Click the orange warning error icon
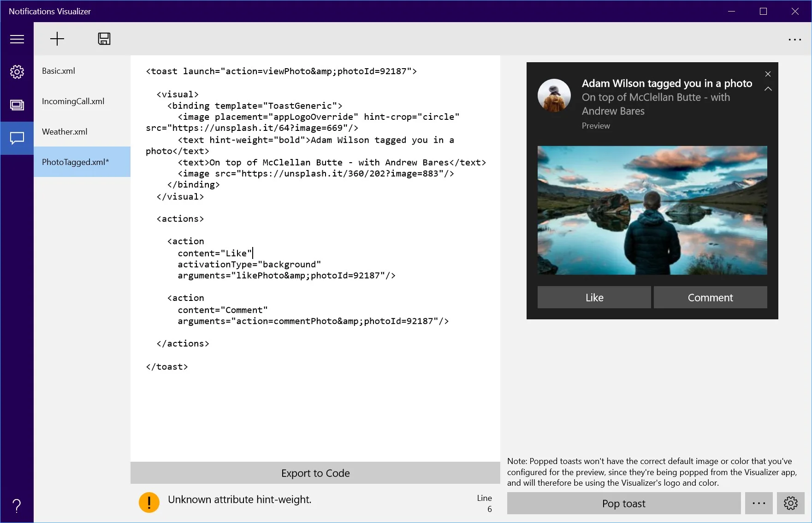This screenshot has width=812, height=523. click(149, 502)
